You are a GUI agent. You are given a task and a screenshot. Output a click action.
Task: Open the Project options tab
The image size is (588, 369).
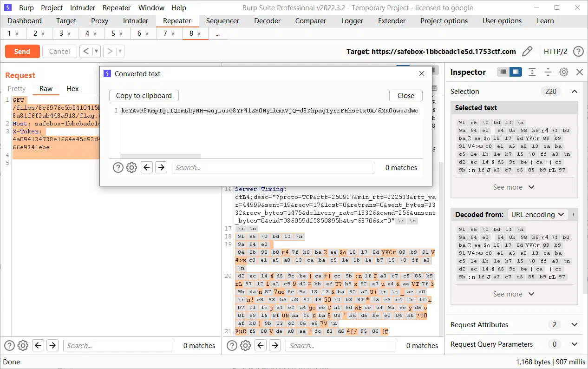point(444,20)
